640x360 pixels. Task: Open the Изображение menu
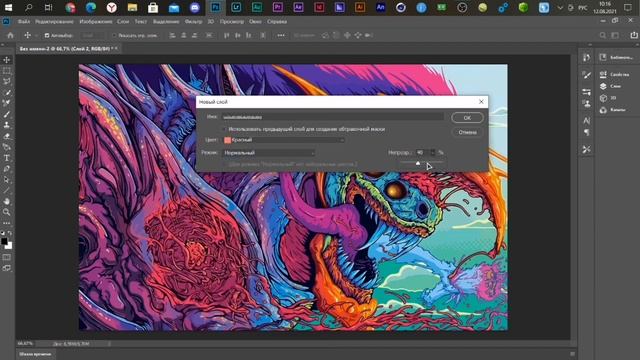[96, 22]
